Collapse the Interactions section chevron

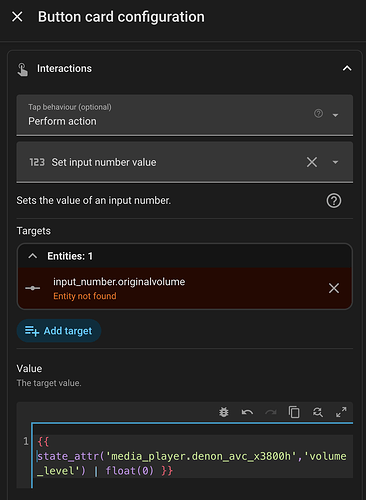[x=347, y=68]
